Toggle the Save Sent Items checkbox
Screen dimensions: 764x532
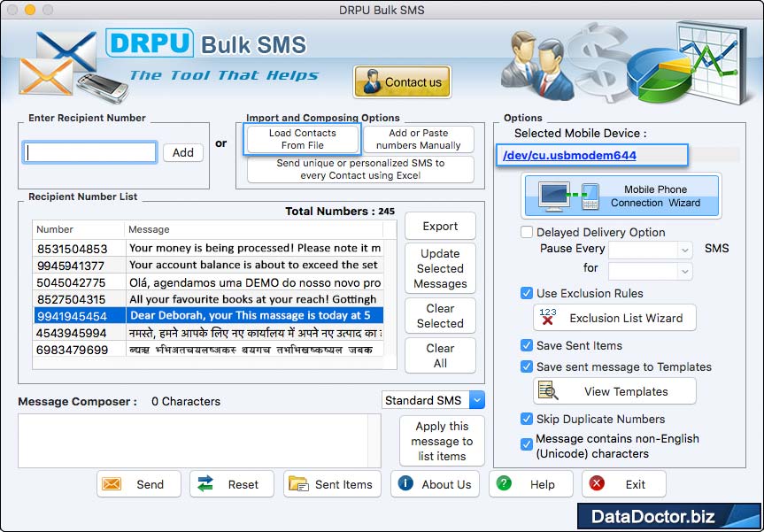point(526,345)
